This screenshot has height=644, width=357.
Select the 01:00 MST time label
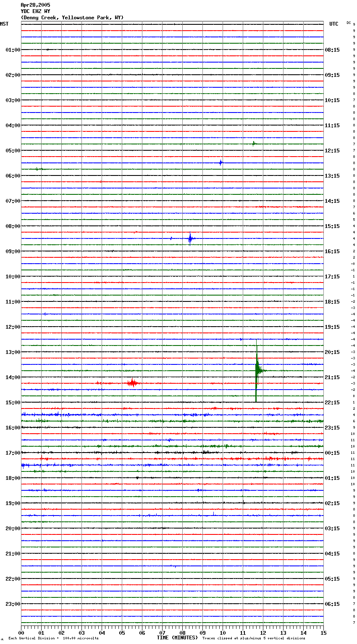(x=13, y=50)
